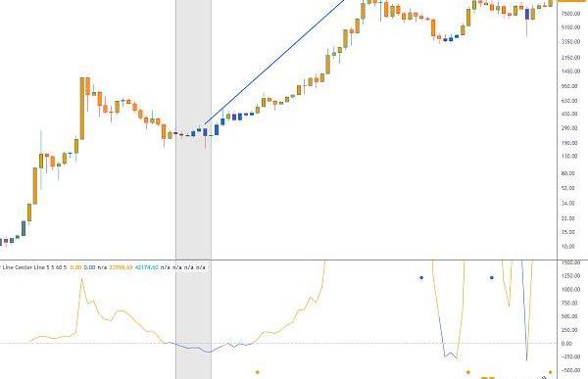This screenshot has width=588, height=379.
Task: Click the divider between price and indicator panes
Action: (278, 260)
